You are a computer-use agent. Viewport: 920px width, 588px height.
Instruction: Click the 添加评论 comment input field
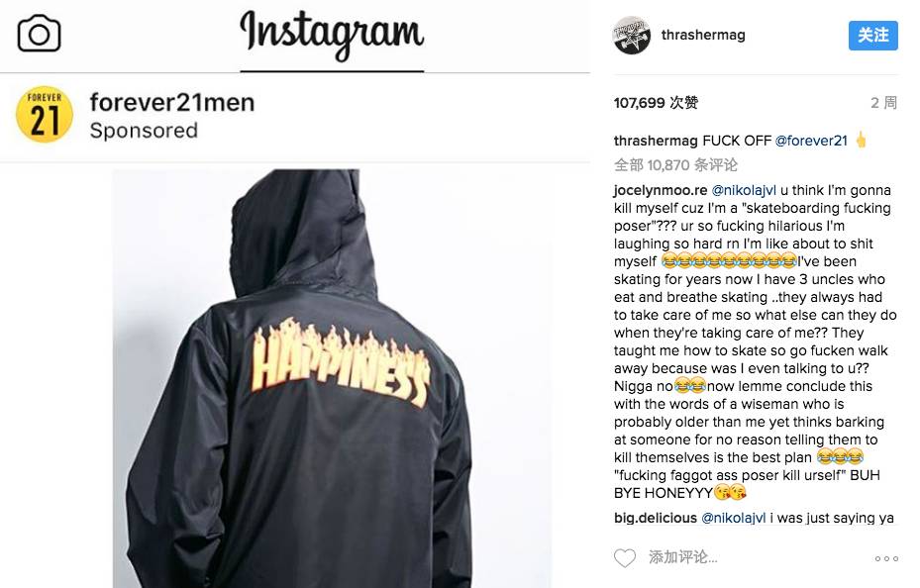click(683, 557)
